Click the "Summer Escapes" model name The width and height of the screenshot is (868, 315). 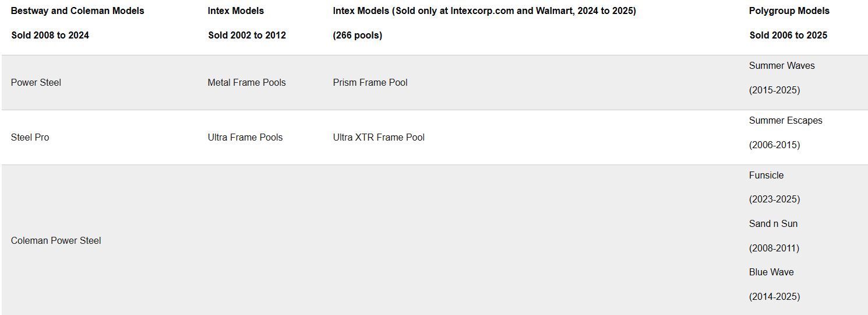click(x=786, y=120)
